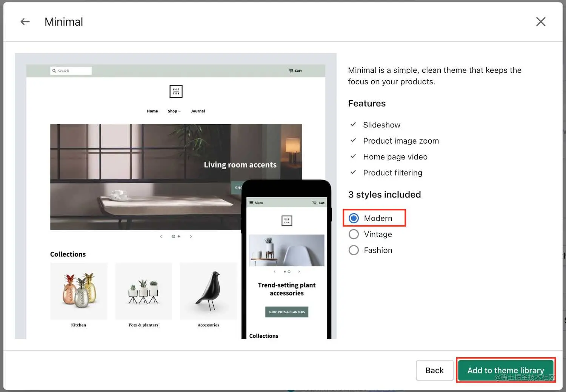Click the search magnifier in the preview header

(55, 70)
